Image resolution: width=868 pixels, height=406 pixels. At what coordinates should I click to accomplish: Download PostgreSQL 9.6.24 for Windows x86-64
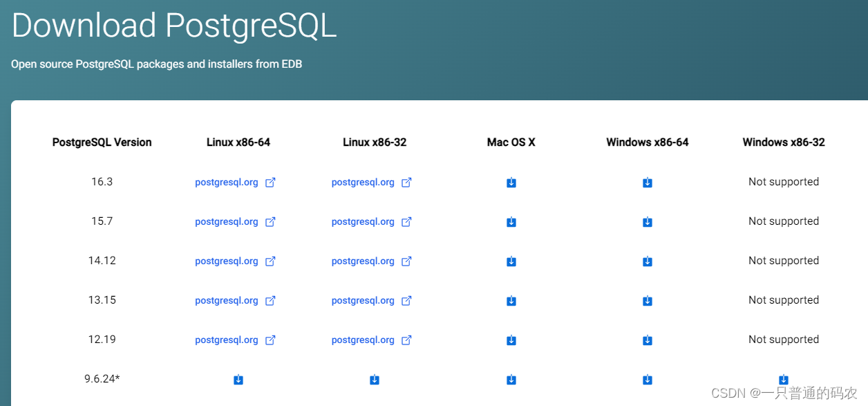point(648,380)
